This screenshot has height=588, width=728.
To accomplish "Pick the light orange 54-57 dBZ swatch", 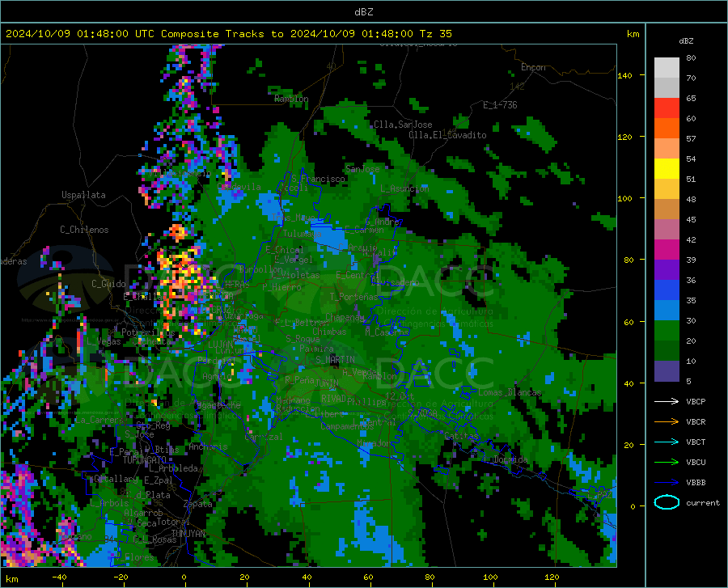I will tap(667, 149).
